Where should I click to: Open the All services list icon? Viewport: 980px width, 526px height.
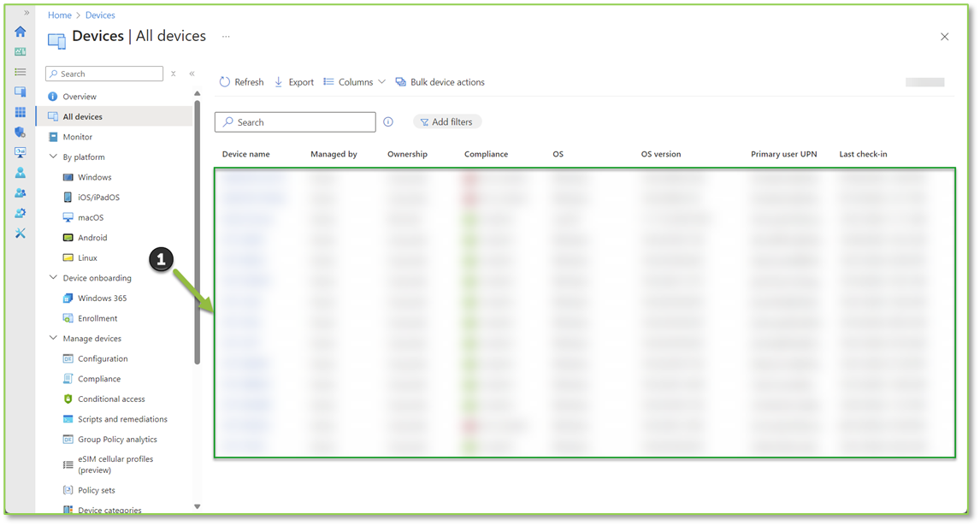pos(20,72)
